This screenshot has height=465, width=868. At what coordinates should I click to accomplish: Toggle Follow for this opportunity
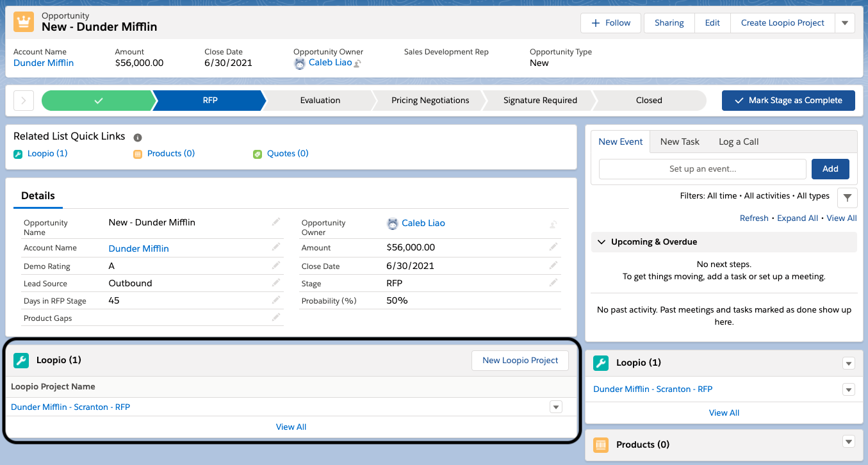[x=610, y=22]
